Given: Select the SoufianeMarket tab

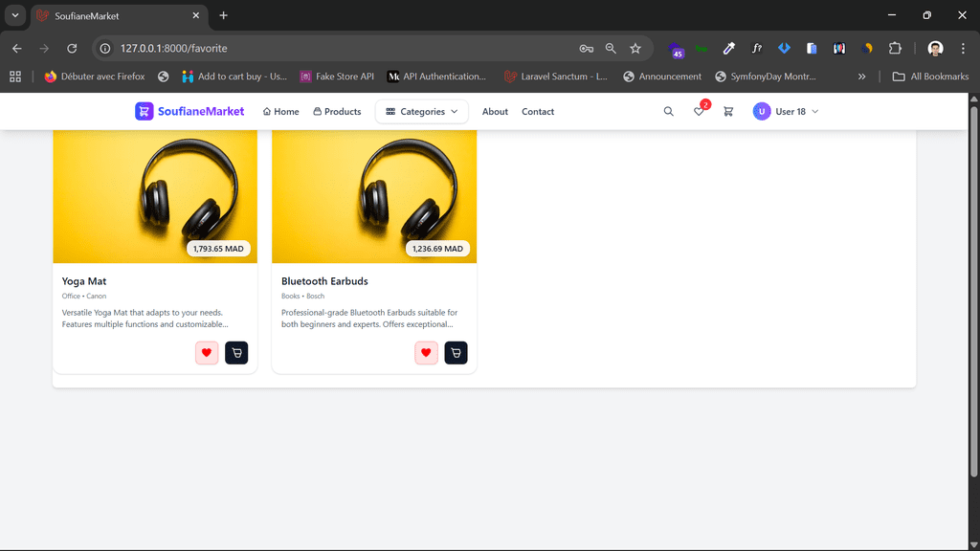Looking at the screenshot, I should (118, 15).
